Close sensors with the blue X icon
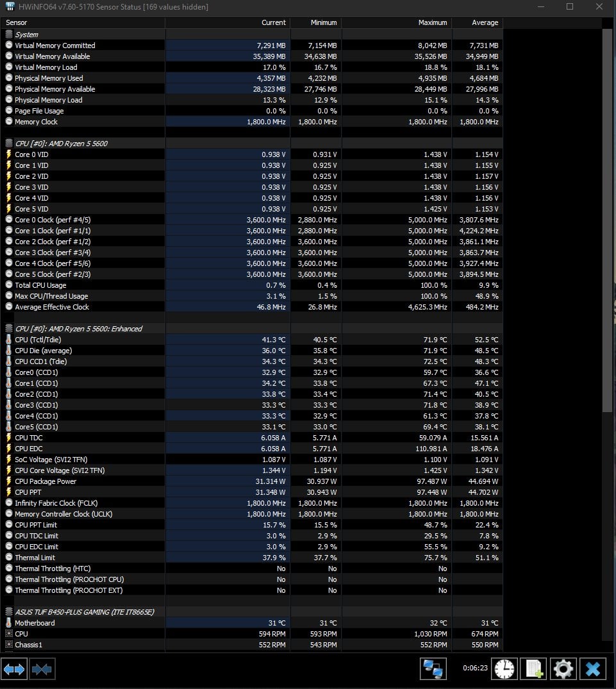The height and width of the screenshot is (689, 616). [593, 669]
